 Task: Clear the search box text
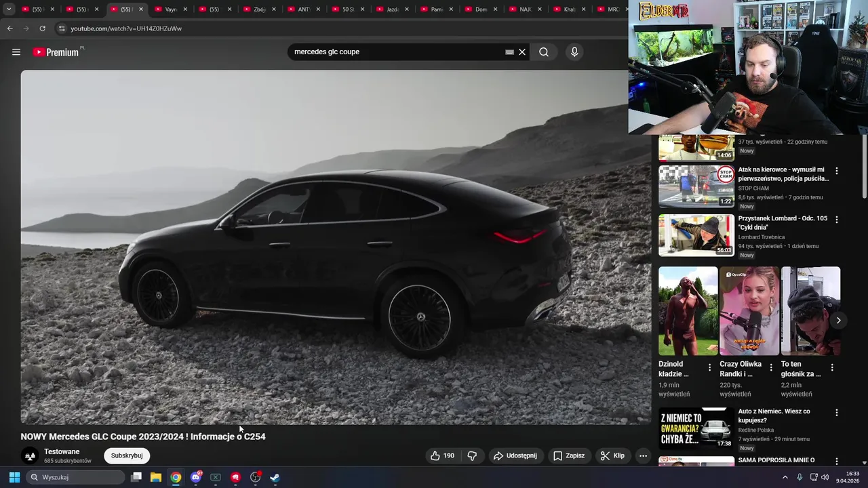click(x=522, y=52)
